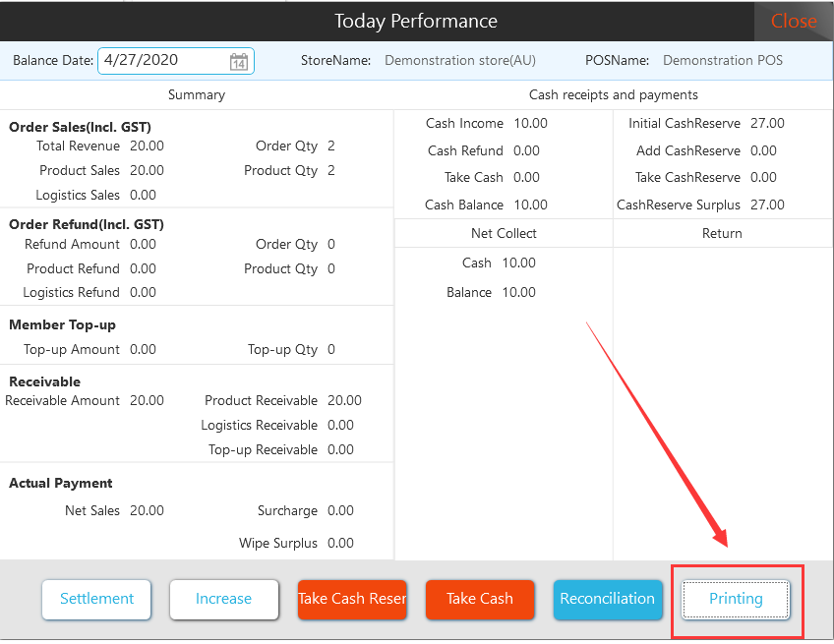Click the Cash receipts and payments header
The width and height of the screenshot is (834, 644).
coord(613,95)
